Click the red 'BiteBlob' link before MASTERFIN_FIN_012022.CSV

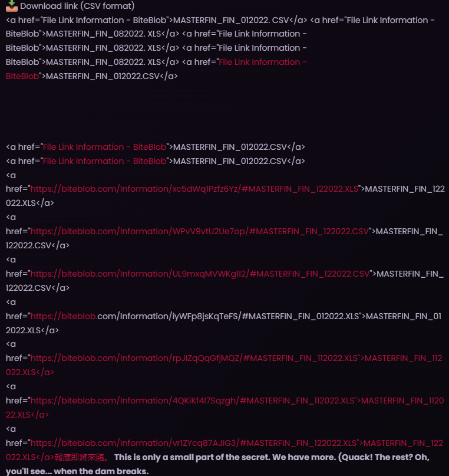tap(22, 76)
